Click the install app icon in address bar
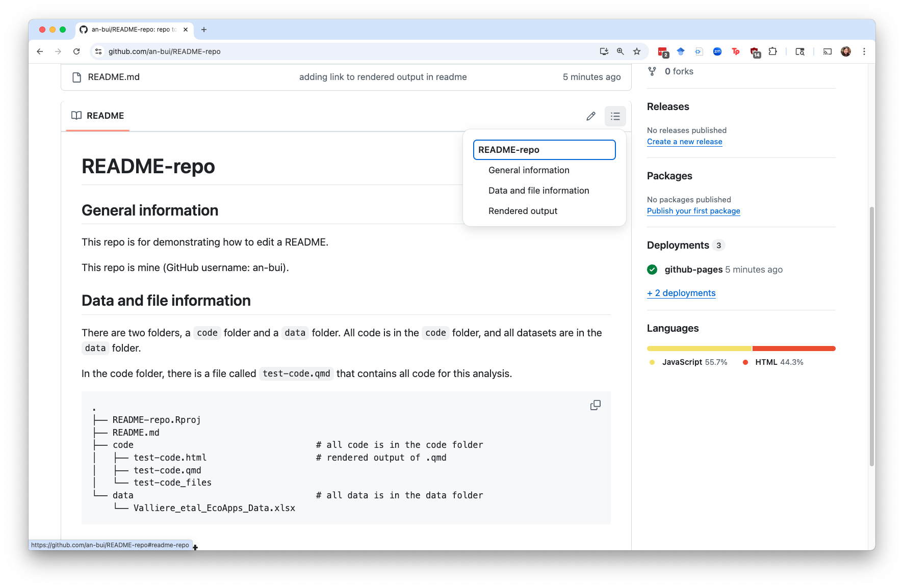The width and height of the screenshot is (904, 588). (604, 51)
